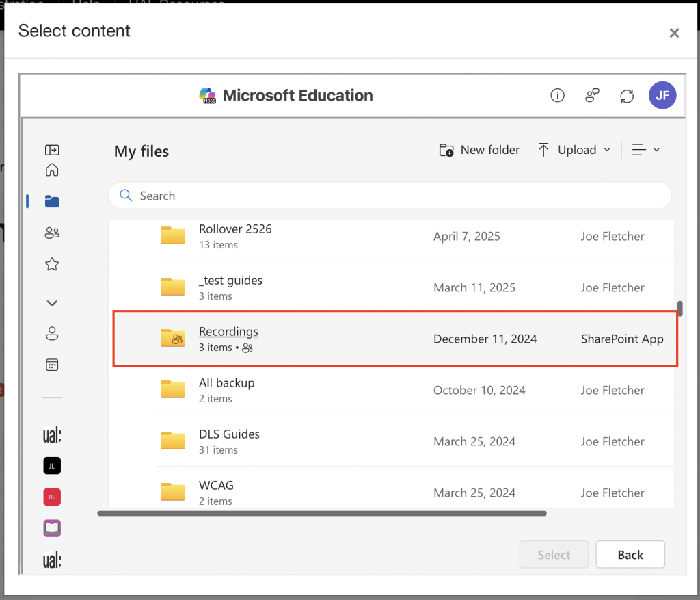Viewport: 700px width, 600px height.
Task: Open the JF account avatar
Action: pyautogui.click(x=662, y=96)
